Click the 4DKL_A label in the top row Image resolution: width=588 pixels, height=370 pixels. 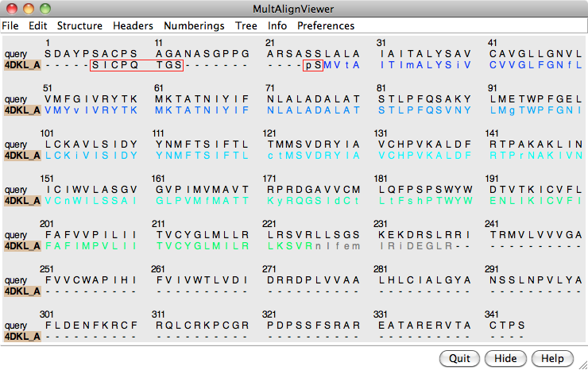[x=22, y=65]
